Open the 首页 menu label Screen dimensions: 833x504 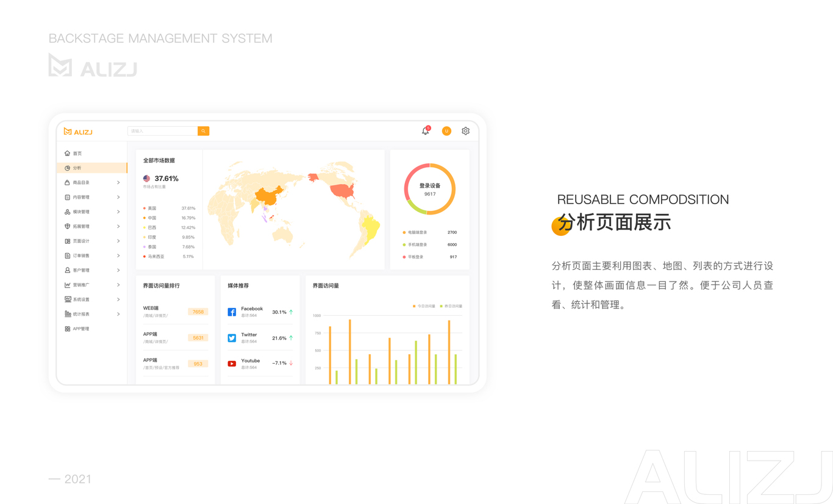tap(77, 154)
